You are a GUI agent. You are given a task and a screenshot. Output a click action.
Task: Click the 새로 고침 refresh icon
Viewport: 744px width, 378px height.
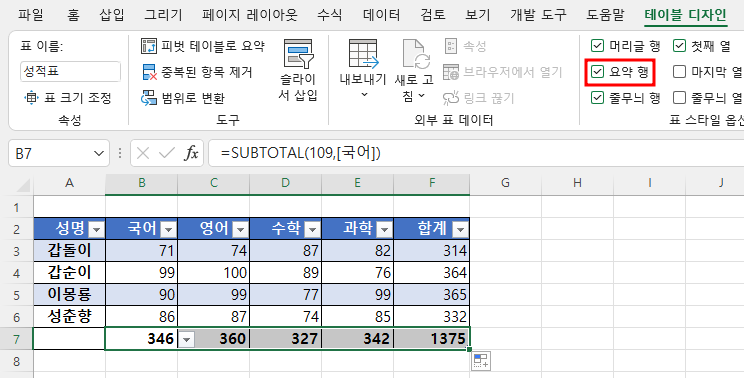[416, 53]
